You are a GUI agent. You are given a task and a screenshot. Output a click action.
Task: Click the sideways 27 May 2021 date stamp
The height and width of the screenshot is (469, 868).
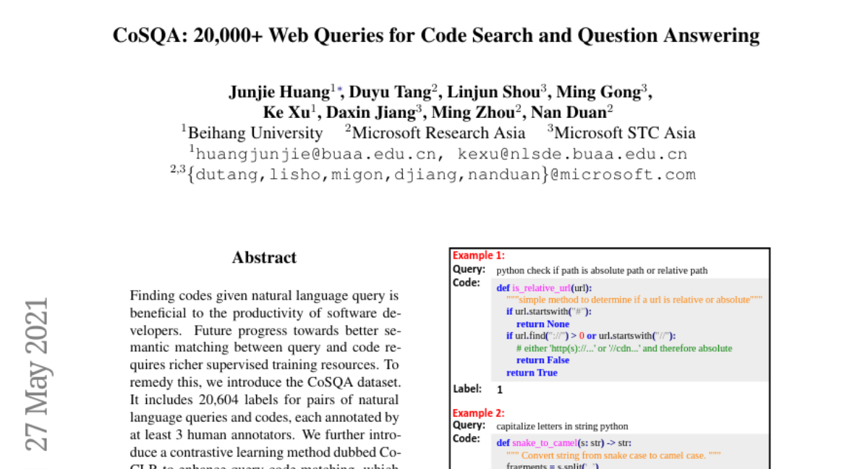coord(36,373)
